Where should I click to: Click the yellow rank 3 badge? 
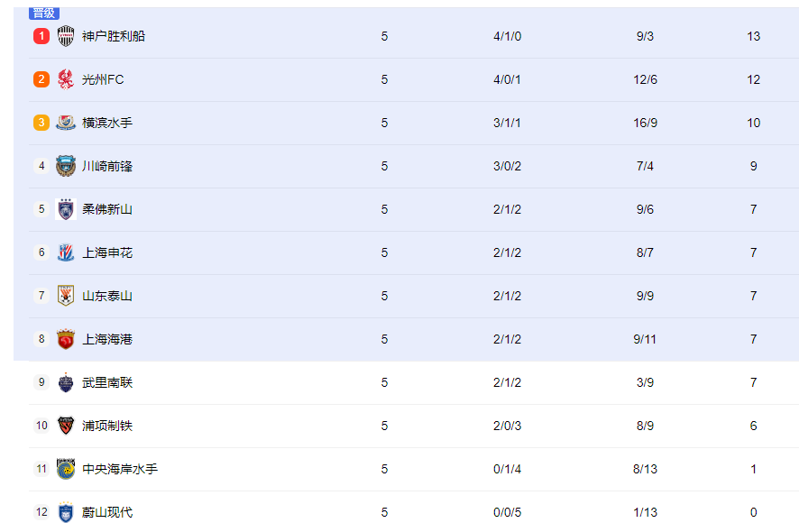41,123
